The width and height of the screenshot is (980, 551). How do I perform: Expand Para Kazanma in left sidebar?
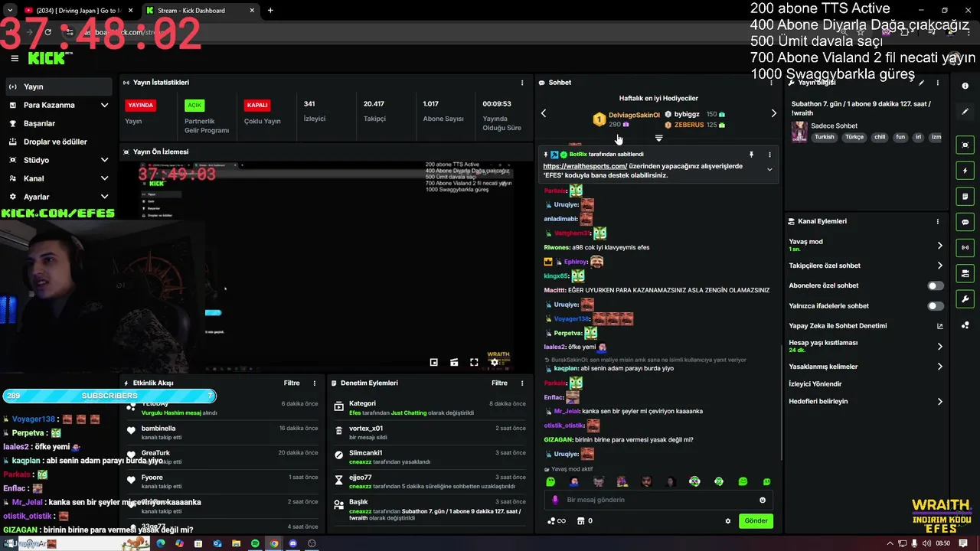tap(104, 105)
